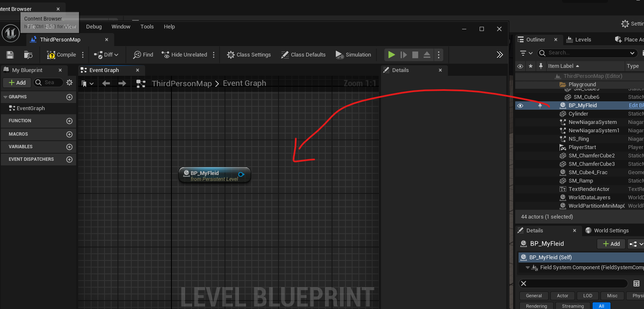This screenshot has height=309, width=644.
Task: Collapse the GRAPHS section arrow
Action: [5, 97]
